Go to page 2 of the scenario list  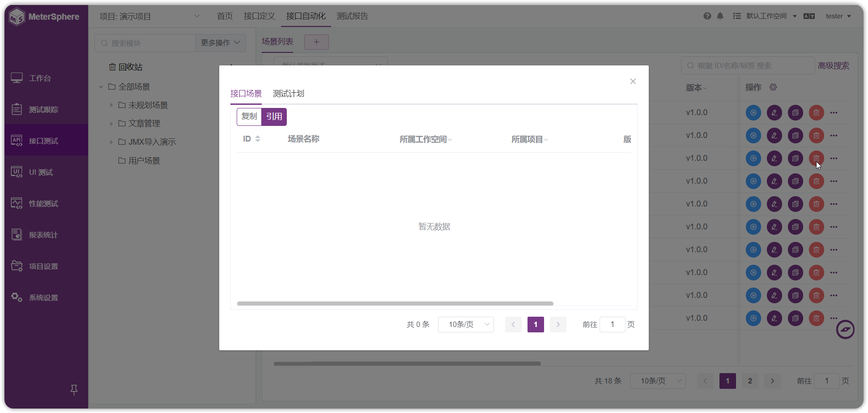point(750,381)
